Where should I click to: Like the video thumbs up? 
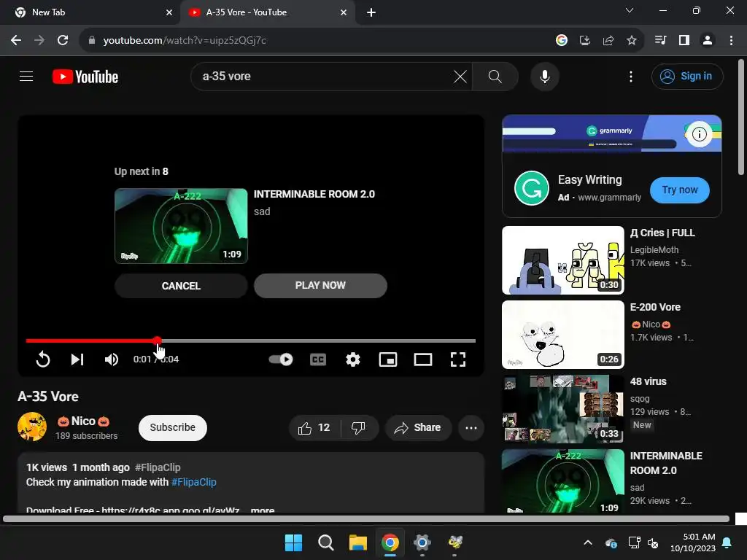[x=314, y=427]
